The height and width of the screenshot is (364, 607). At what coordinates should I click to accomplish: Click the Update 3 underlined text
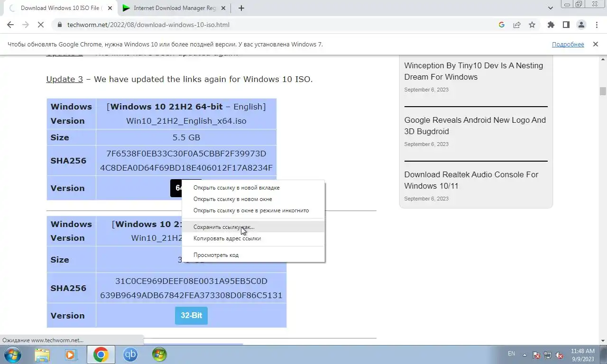click(64, 79)
